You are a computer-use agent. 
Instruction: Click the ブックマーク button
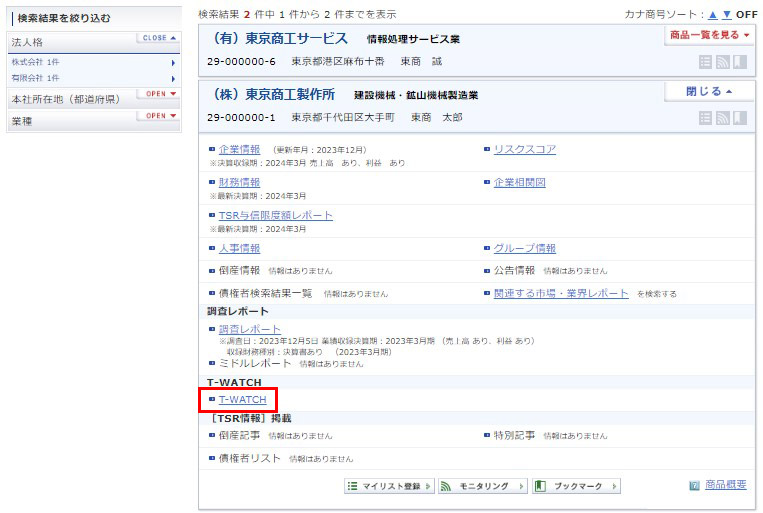click(577, 486)
